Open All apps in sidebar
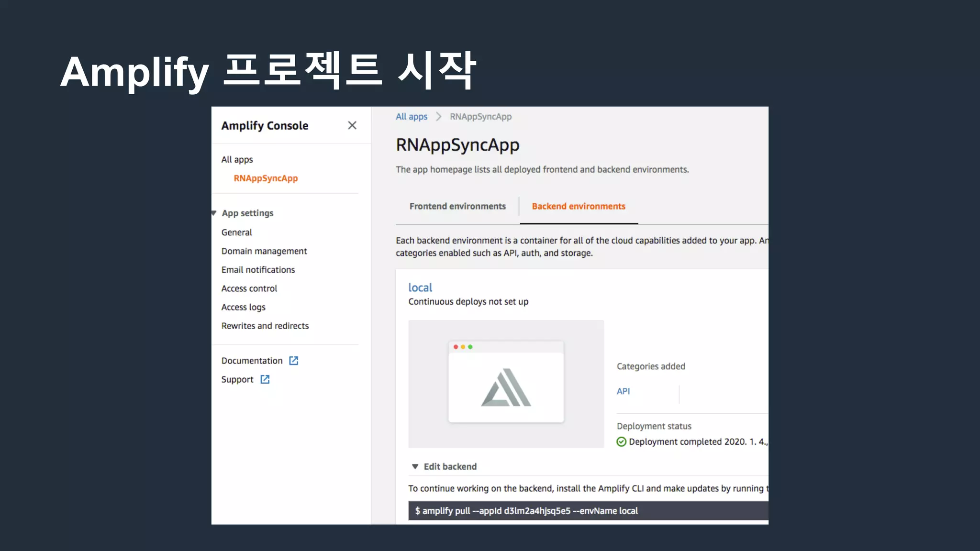Image resolution: width=980 pixels, height=551 pixels. 237,159
